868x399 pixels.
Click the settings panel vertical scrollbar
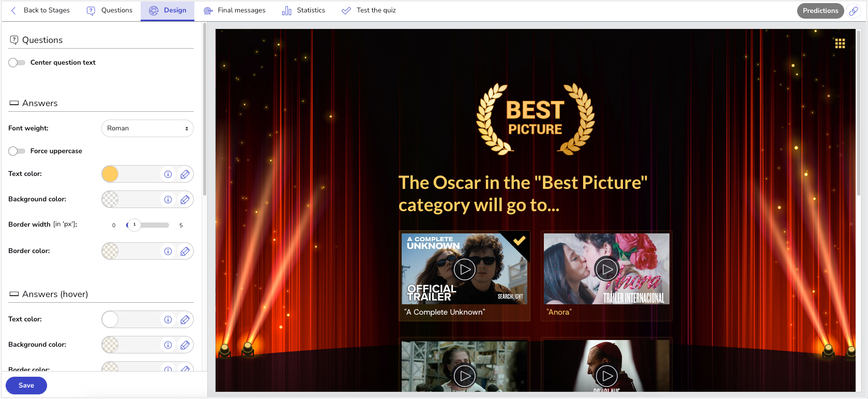pyautogui.click(x=205, y=110)
